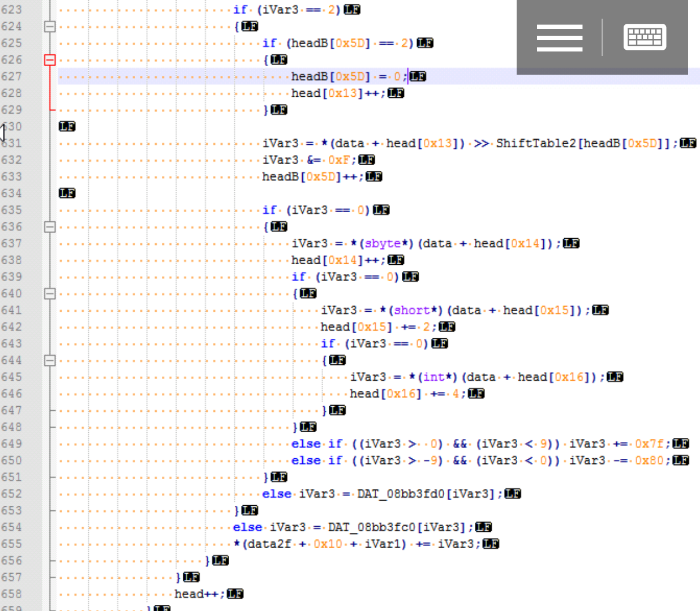The width and height of the screenshot is (700, 611).
Task: Collapse the fold block at line 644
Action: (x=50, y=360)
